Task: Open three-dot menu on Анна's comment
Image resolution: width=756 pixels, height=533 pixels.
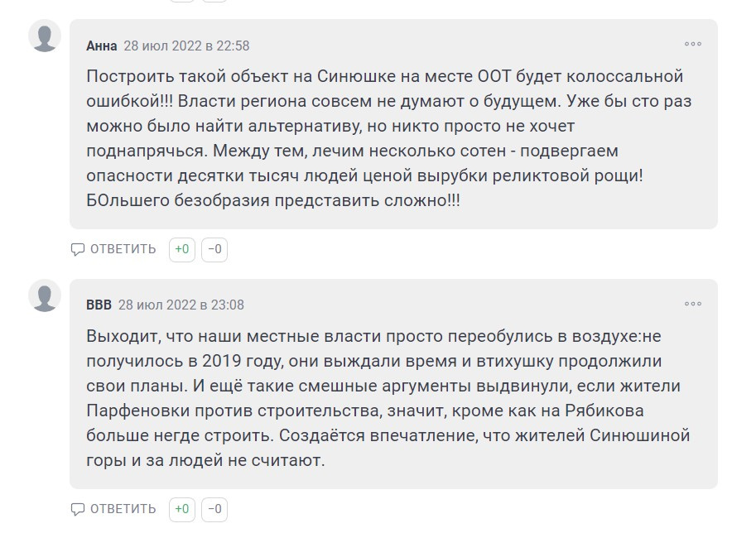Action: point(693,44)
